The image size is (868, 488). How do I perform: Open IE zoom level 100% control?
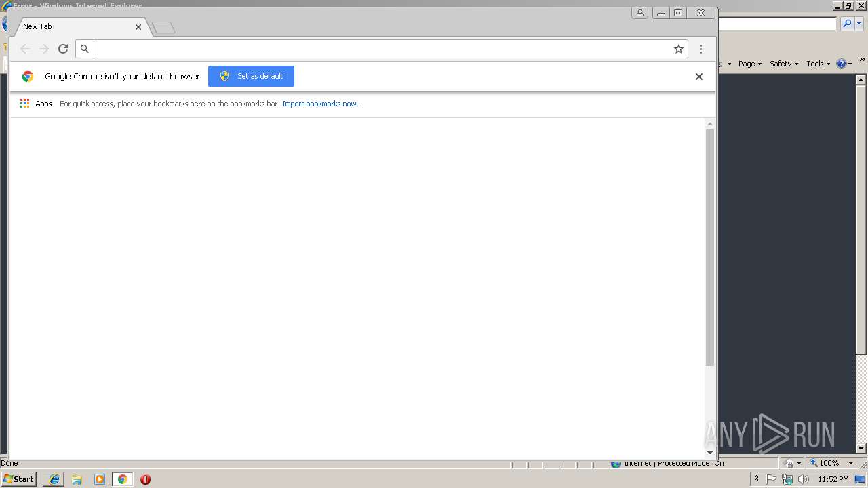click(825, 463)
